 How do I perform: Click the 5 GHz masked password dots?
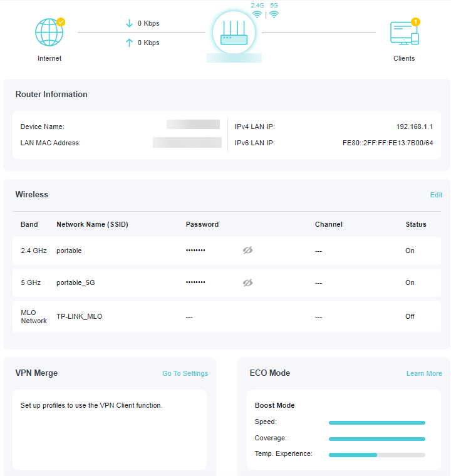[195, 282]
